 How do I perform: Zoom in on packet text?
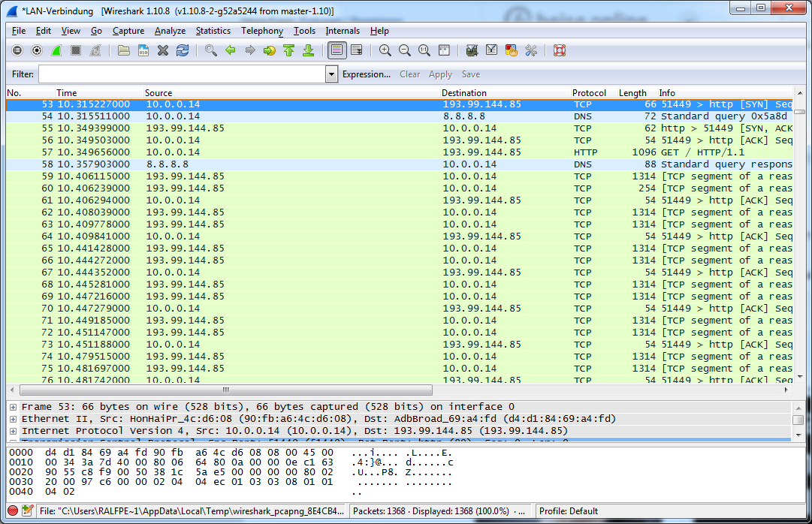[x=385, y=50]
